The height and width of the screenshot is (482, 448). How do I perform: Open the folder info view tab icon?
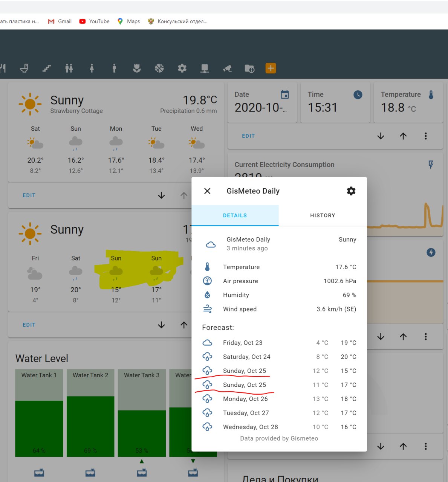(249, 68)
